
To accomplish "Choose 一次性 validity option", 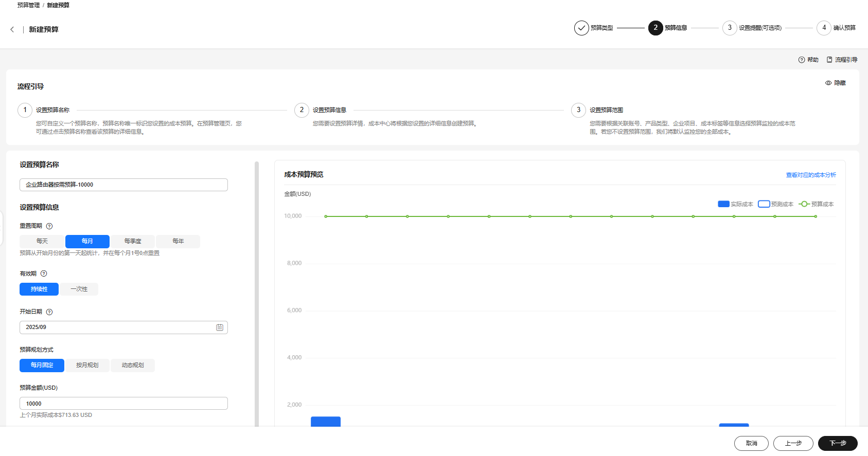I will [79, 289].
